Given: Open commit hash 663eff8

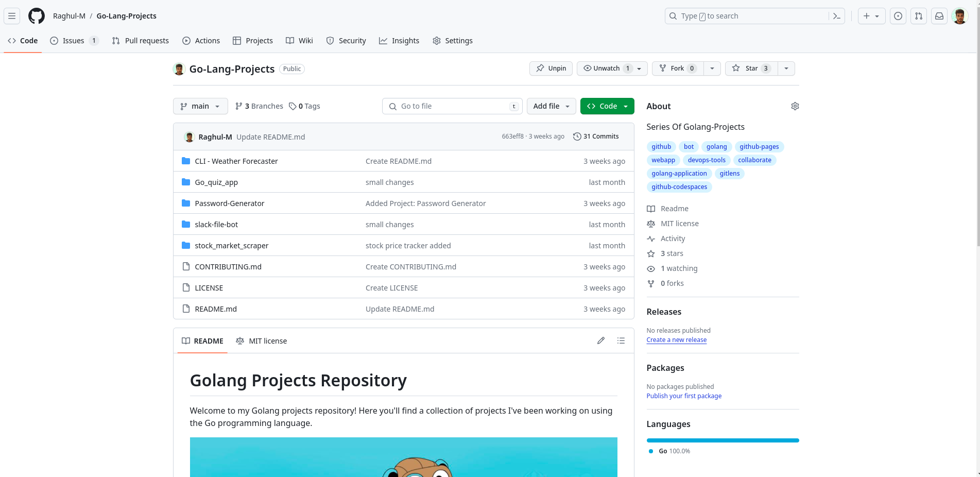Looking at the screenshot, I should pos(512,137).
